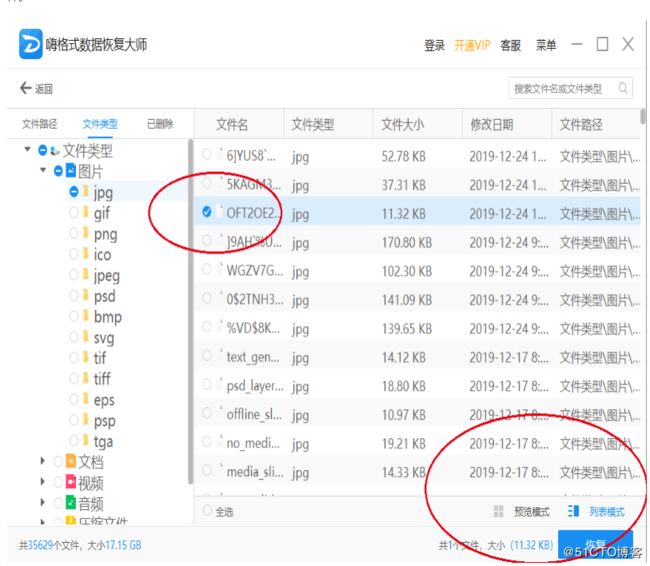
Task: Tick the checkbox for gif type
Action: tap(74, 213)
